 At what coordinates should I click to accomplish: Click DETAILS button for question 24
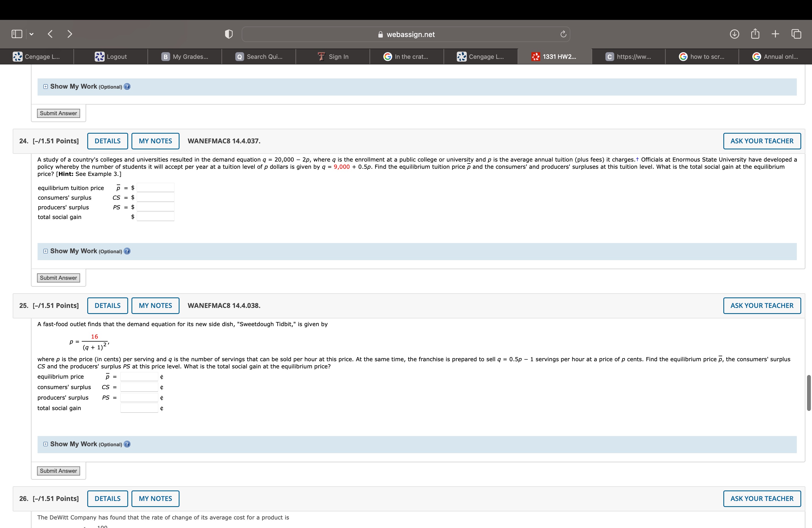coord(107,141)
